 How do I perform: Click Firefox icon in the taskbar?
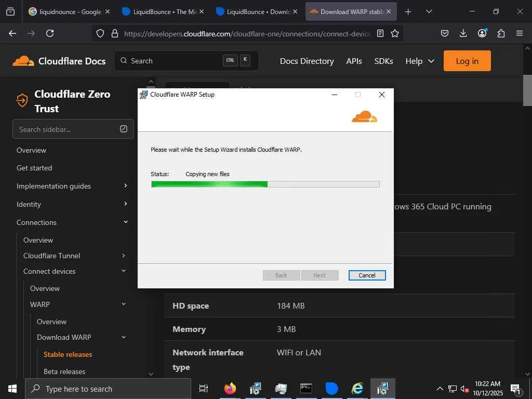point(230,389)
